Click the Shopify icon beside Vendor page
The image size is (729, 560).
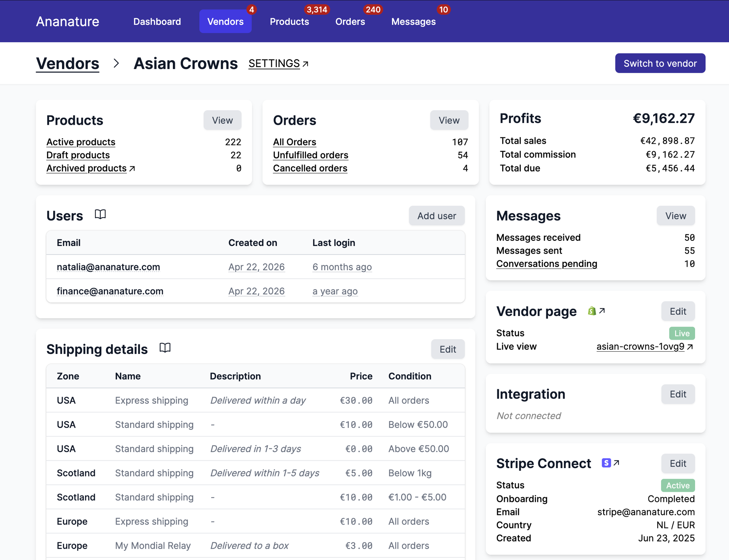(x=592, y=311)
